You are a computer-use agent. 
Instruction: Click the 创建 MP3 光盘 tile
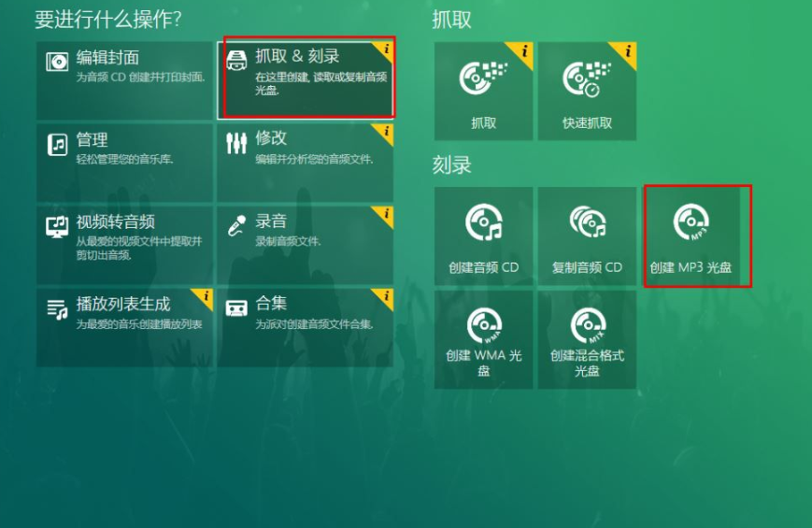point(691,235)
